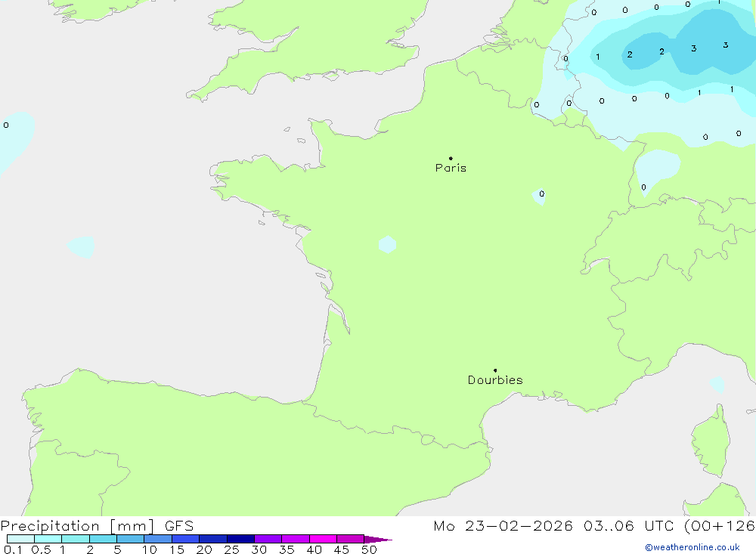Click the Dourbies location dot
This screenshot has height=554, width=756.
[x=495, y=370]
